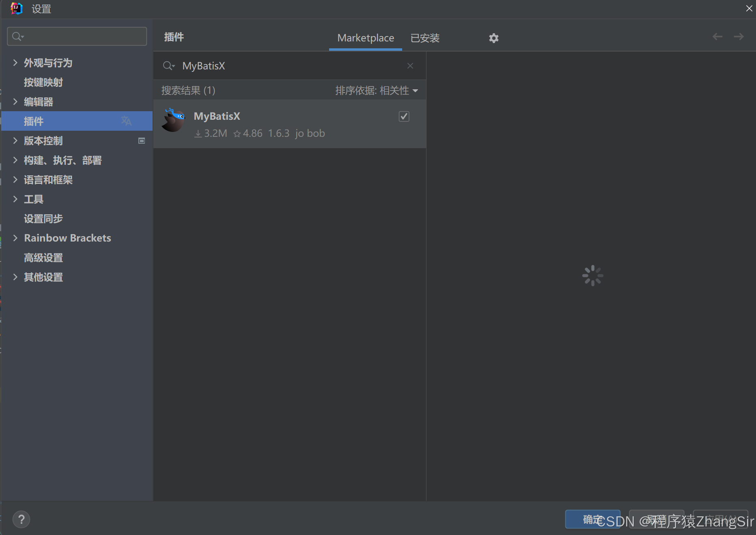Click the plugin search magnifier icon

[168, 66]
